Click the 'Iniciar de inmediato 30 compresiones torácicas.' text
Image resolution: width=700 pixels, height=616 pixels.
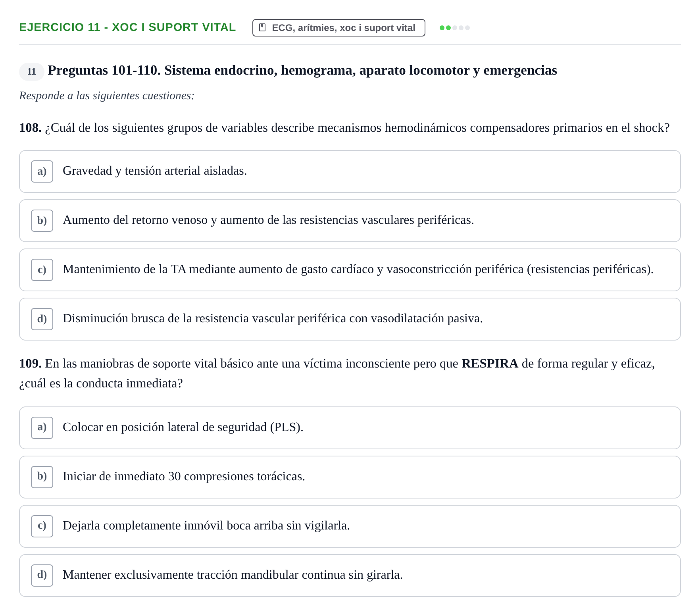pos(184,476)
